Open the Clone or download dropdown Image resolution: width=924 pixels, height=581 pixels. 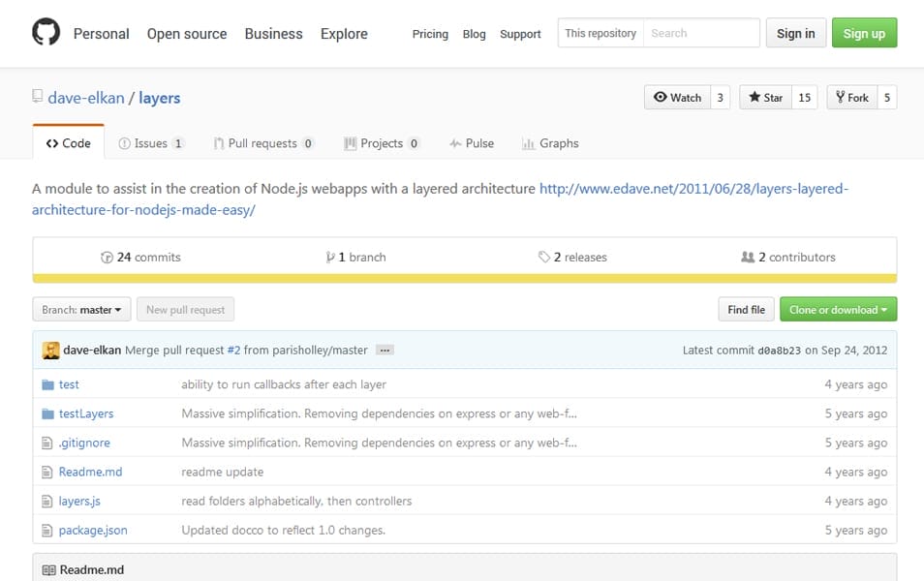pyautogui.click(x=838, y=310)
